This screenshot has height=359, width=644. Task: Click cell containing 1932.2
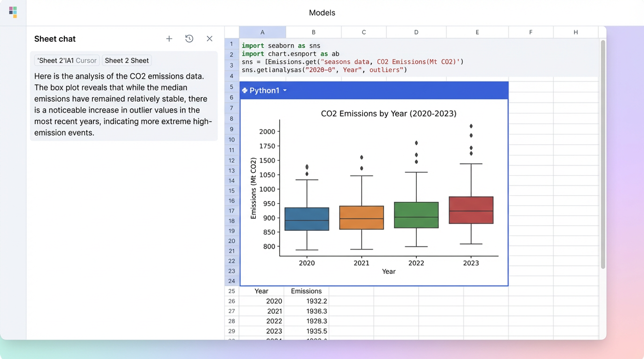click(x=306, y=301)
